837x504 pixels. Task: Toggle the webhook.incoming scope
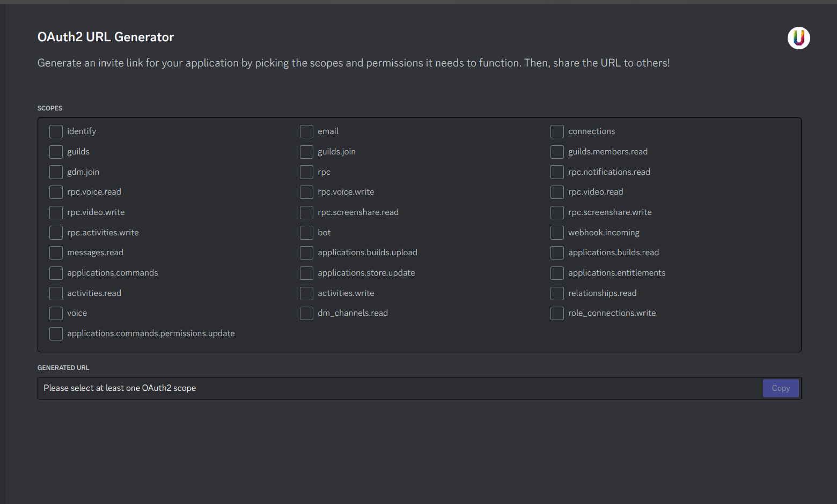[x=557, y=232]
